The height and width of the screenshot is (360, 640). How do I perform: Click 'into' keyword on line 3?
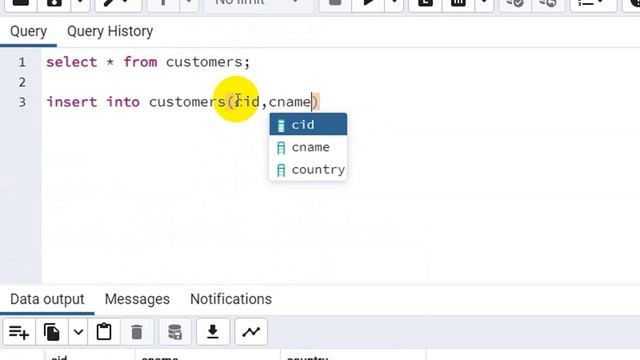click(123, 102)
